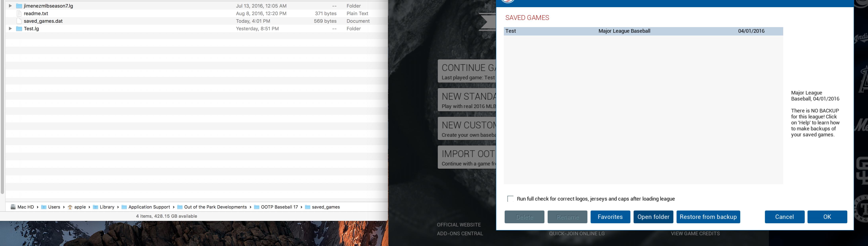Viewport: 868px width, 246px height.
Task: Enable full check for logos checkbox
Action: coord(511,199)
